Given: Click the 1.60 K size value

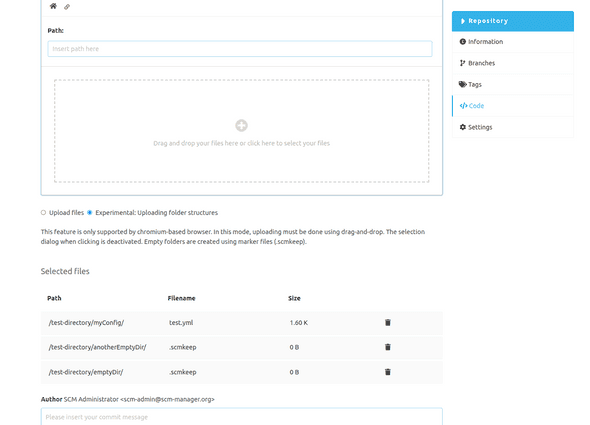Looking at the screenshot, I should tap(299, 323).
